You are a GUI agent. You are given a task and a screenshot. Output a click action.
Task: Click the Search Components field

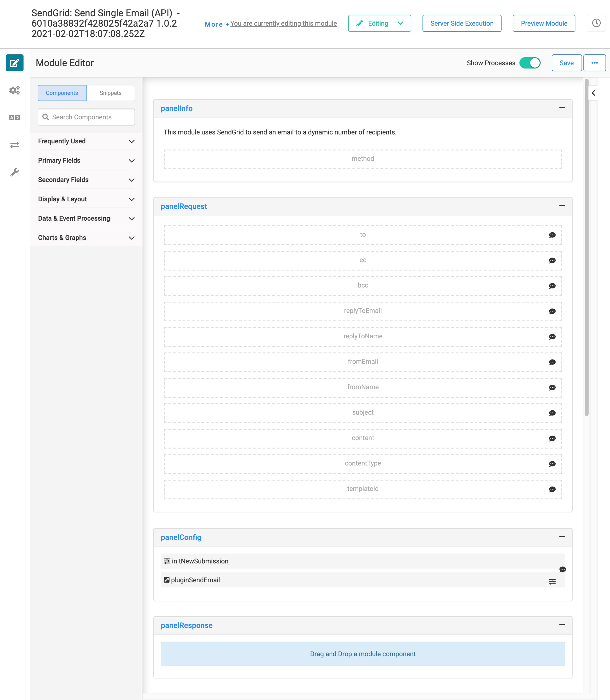click(x=87, y=117)
